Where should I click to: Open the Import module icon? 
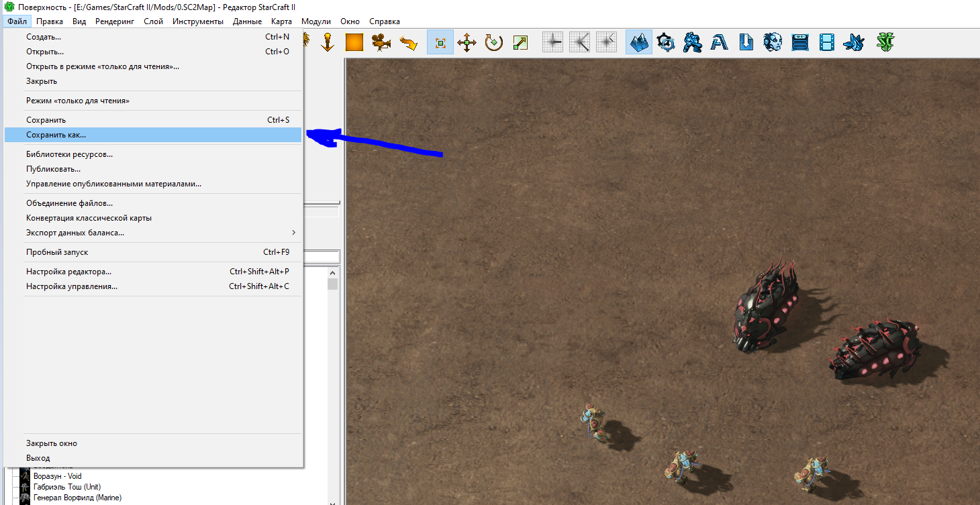click(x=746, y=42)
